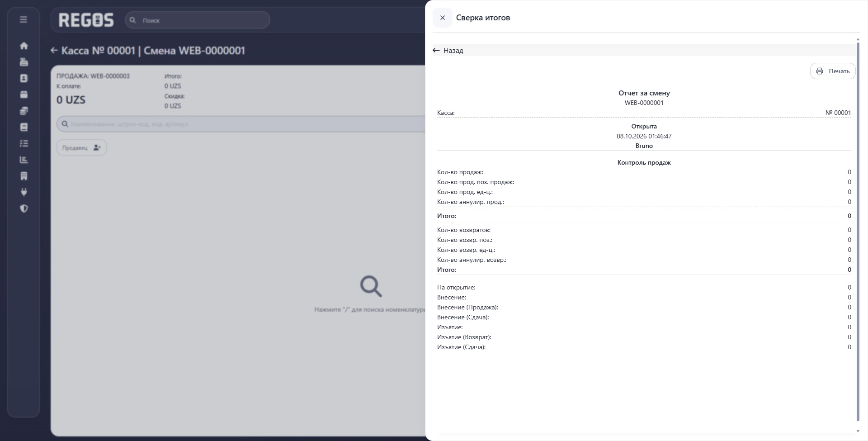Image resolution: width=868 pixels, height=441 pixels.
Task: Open the chart reports icon in sidebar
Action: point(24,160)
